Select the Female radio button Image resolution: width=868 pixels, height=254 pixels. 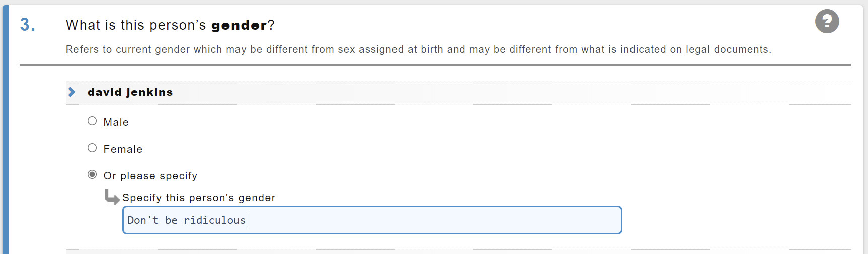pos(92,148)
